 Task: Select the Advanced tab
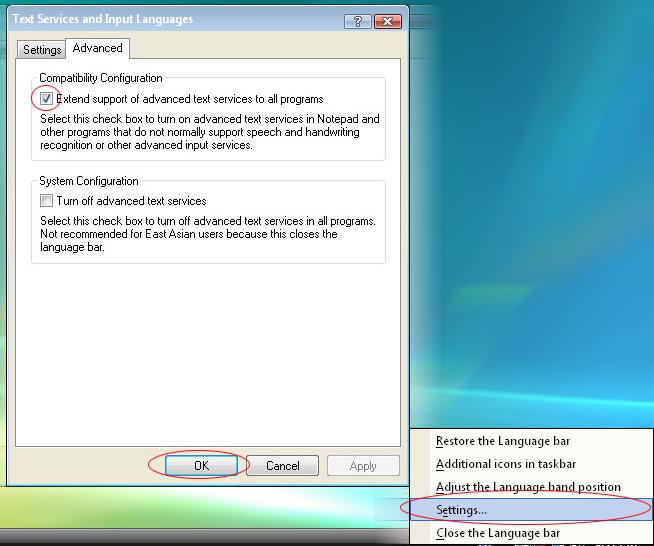coord(97,48)
